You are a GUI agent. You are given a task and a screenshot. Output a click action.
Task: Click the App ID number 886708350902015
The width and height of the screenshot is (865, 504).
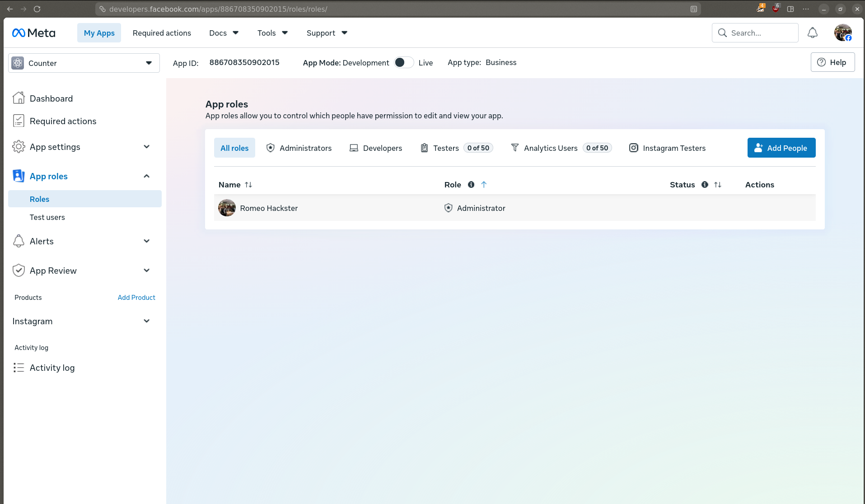244,62
